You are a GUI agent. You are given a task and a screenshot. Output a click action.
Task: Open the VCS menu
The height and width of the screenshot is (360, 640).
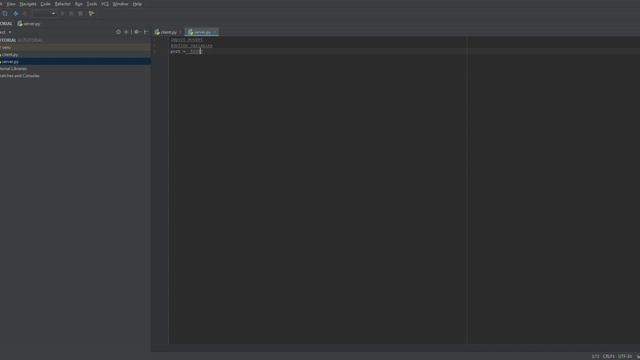(x=105, y=4)
